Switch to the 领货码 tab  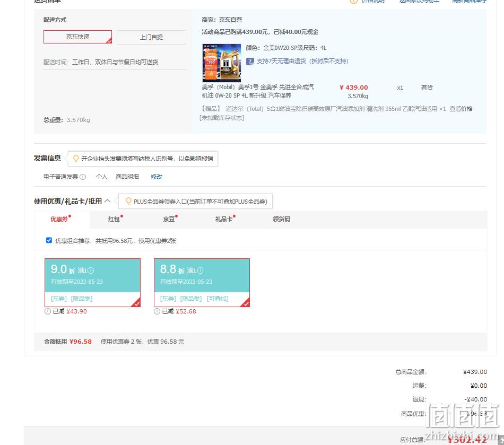click(282, 219)
